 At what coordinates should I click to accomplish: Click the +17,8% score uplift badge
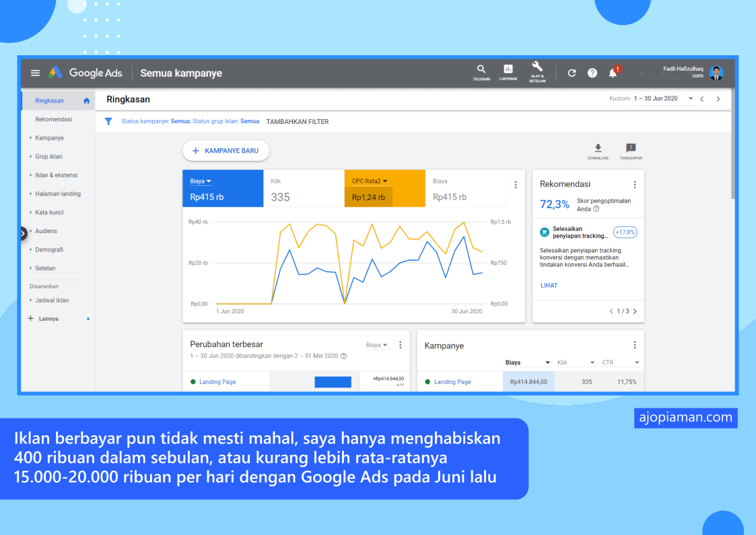(625, 232)
